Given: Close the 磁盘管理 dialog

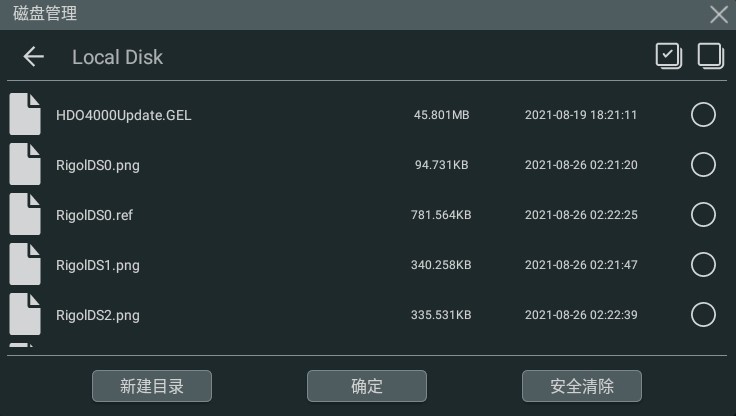Looking at the screenshot, I should (x=719, y=15).
